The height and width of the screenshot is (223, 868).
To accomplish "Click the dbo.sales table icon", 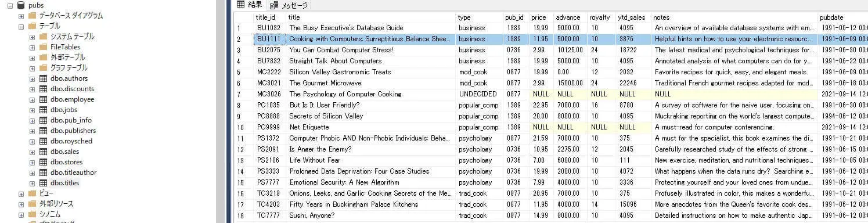I will point(43,152).
